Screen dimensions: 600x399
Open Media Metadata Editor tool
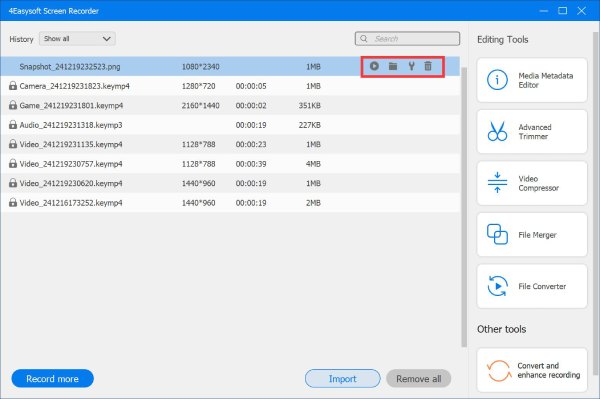(532, 80)
